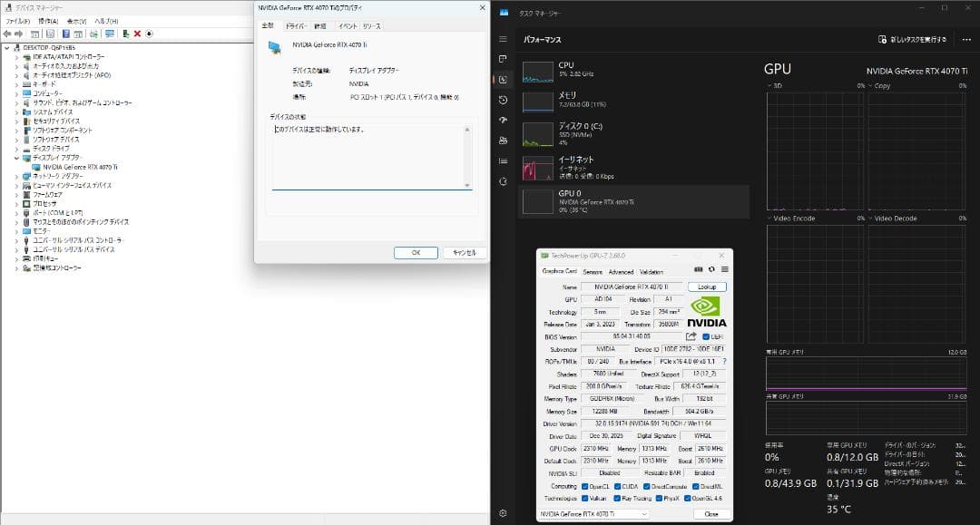Screen dimensions: 980x525
Task: Click GPU-Z screenshot camera icon
Action: click(x=698, y=269)
